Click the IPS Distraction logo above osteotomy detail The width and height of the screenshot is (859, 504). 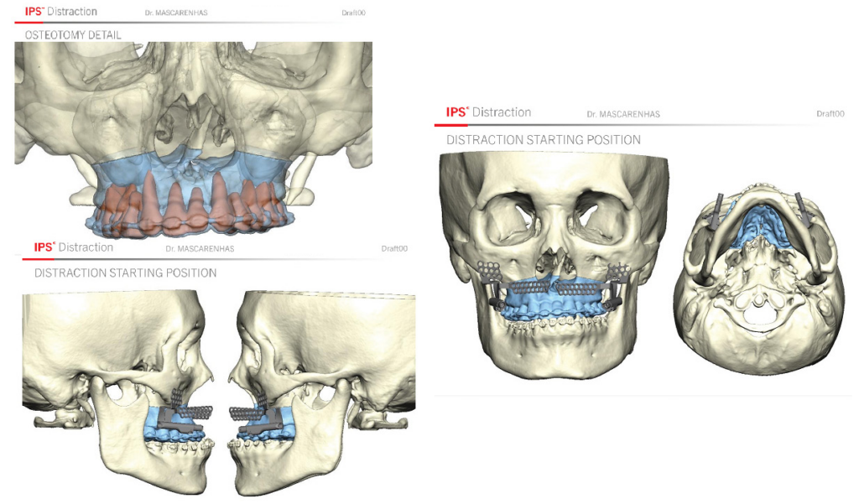[x=60, y=12]
